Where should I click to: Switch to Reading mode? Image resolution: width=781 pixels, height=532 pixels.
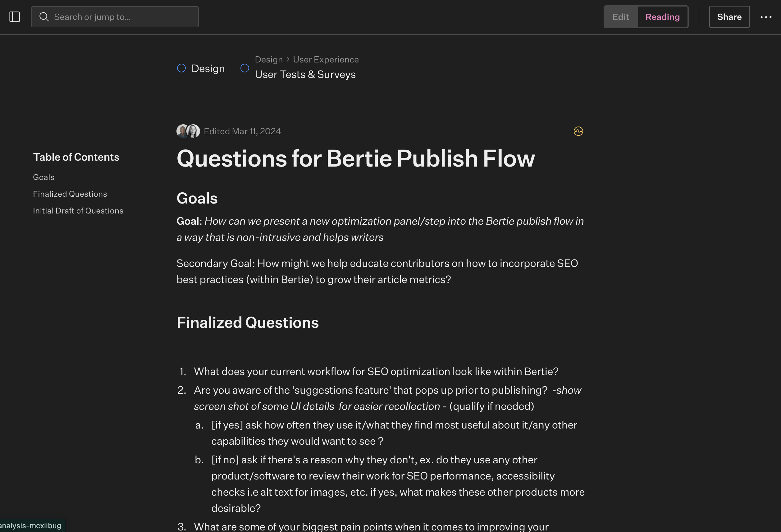tap(662, 17)
